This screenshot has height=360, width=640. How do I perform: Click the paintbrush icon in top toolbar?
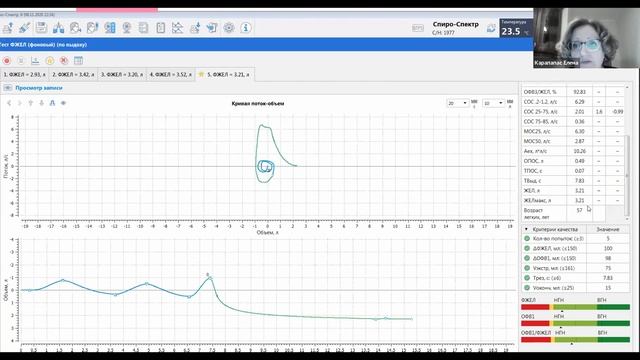click(x=24, y=28)
